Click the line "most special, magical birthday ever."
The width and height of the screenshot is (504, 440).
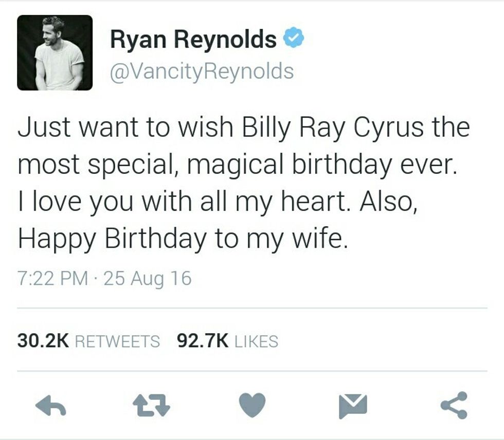(237, 165)
